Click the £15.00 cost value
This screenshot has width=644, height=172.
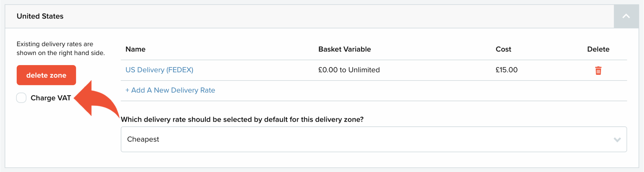coord(506,70)
